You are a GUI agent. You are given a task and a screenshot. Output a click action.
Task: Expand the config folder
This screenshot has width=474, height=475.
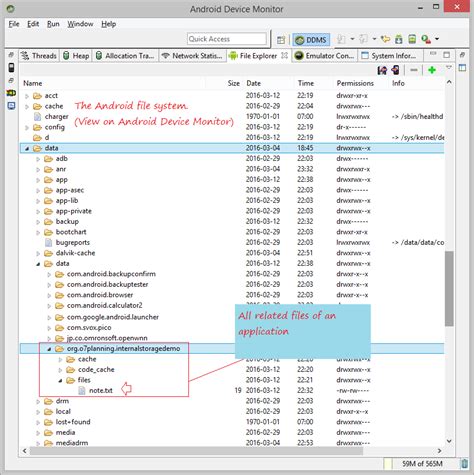click(27, 128)
